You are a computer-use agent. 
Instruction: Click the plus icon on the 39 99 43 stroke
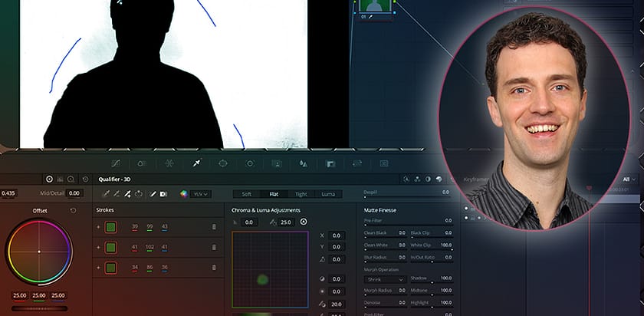pyautogui.click(x=98, y=227)
